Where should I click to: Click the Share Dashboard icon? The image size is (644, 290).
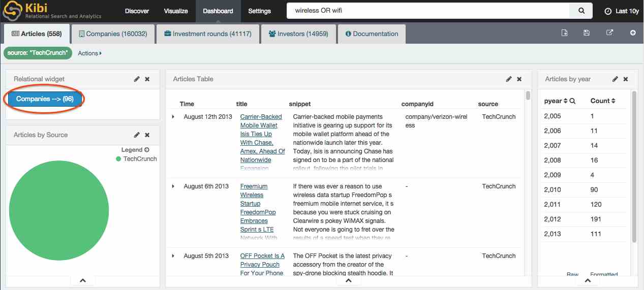610,33
